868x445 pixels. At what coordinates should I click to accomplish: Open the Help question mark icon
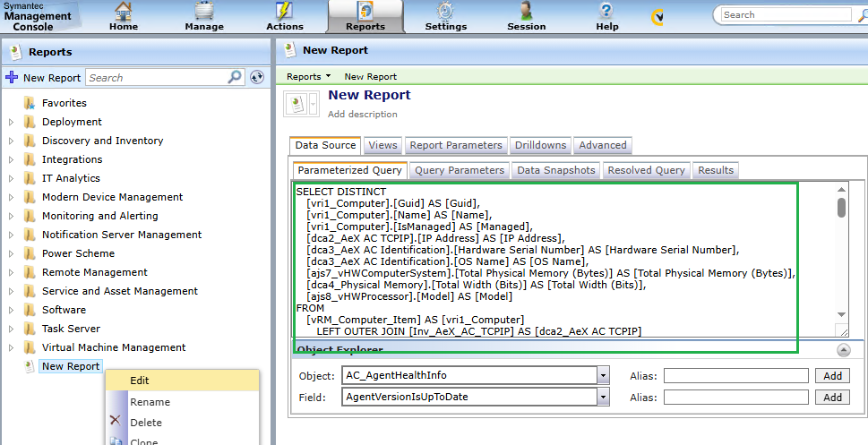coord(606,11)
